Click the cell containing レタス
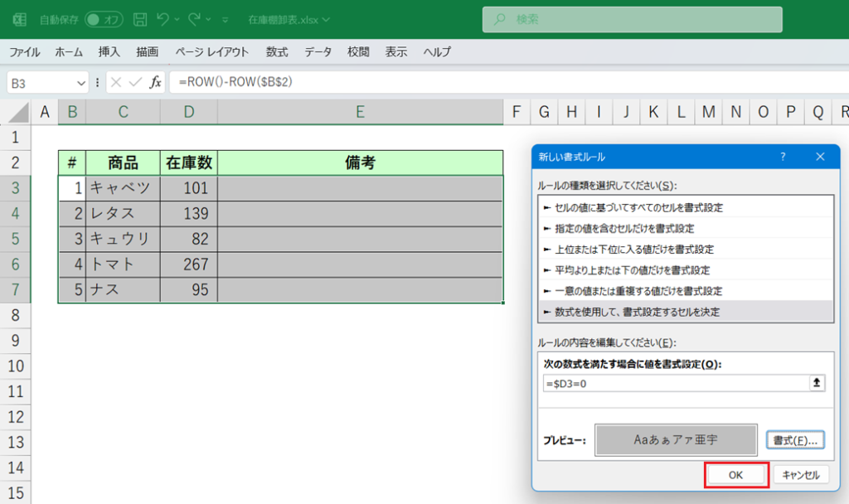 tap(123, 213)
